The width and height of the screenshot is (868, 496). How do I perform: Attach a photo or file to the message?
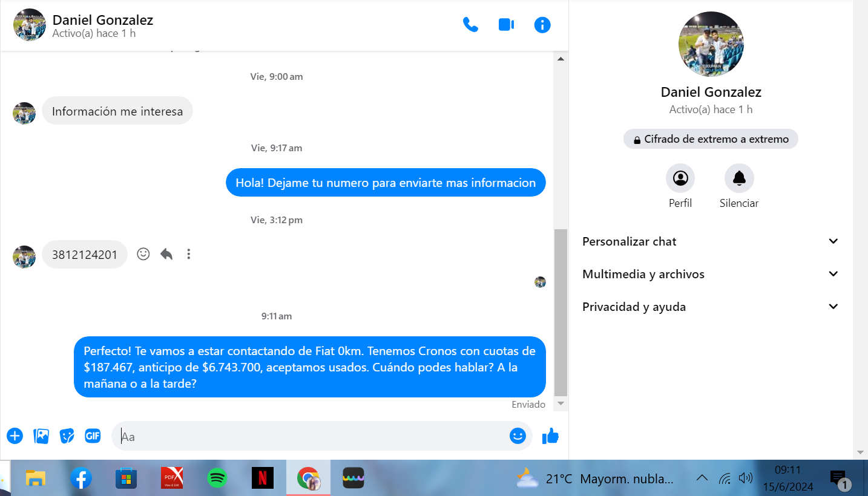[41, 436]
